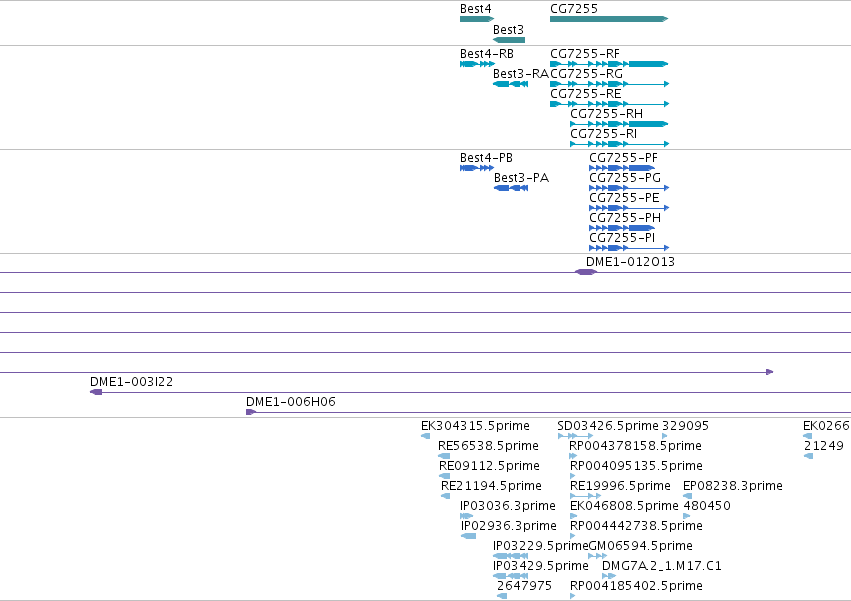Select the CG7255-PE coding feature

click(629, 208)
